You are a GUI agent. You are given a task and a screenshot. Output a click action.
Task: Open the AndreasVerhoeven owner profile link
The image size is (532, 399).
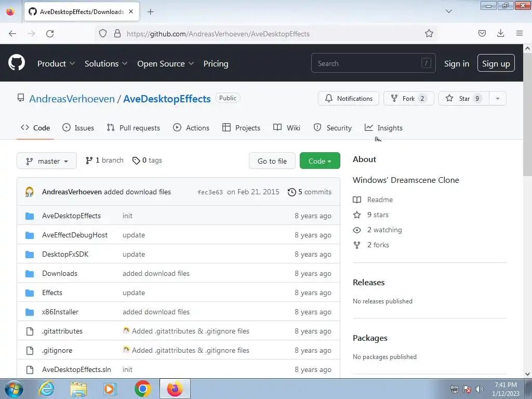pos(72,99)
